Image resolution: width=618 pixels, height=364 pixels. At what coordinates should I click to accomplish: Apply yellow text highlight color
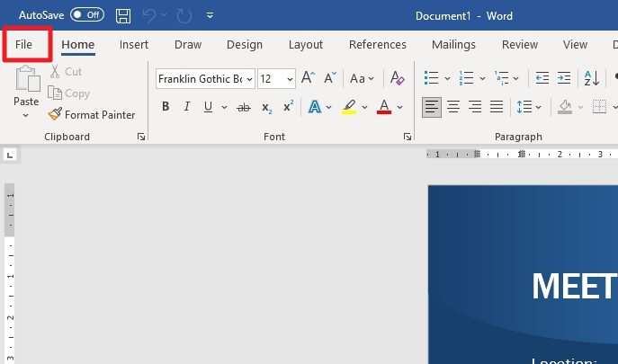click(x=349, y=107)
